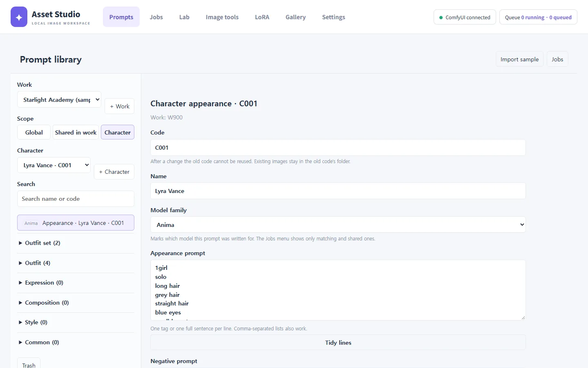
Task: Click the Jobs button beside Import sample
Action: click(557, 59)
